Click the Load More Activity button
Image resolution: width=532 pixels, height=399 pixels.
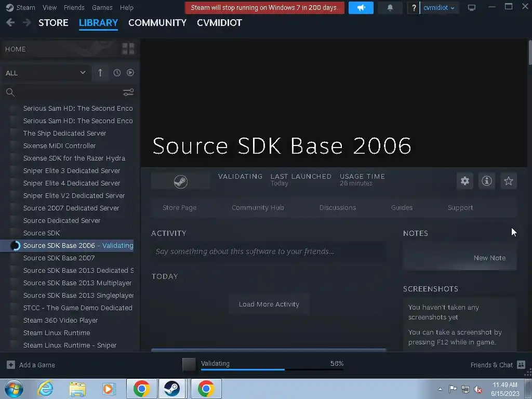click(x=269, y=304)
